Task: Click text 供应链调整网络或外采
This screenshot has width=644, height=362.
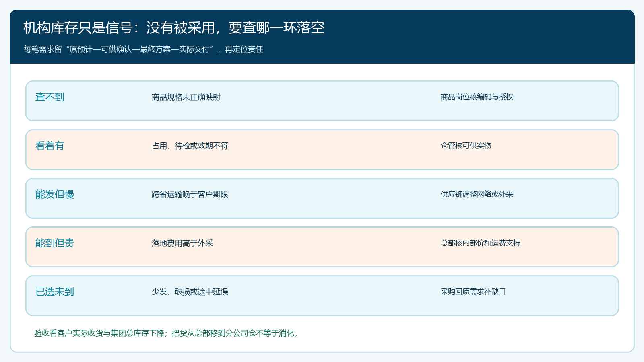Action: pos(477,194)
